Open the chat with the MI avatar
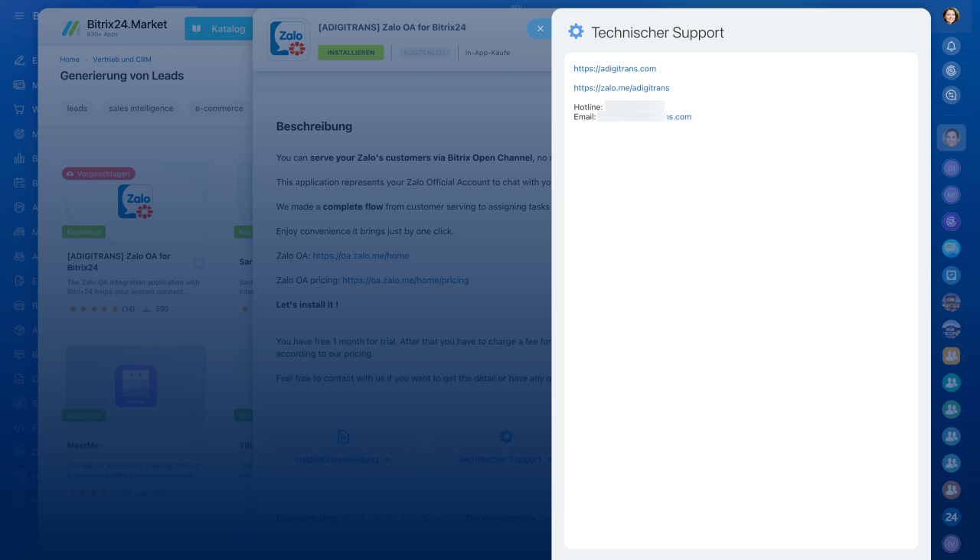The width and height of the screenshot is (980, 560). 951,195
